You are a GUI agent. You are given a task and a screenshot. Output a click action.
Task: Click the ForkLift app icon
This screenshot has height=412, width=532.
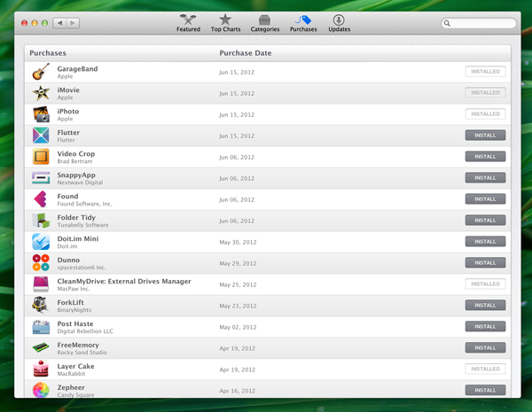[x=41, y=305]
